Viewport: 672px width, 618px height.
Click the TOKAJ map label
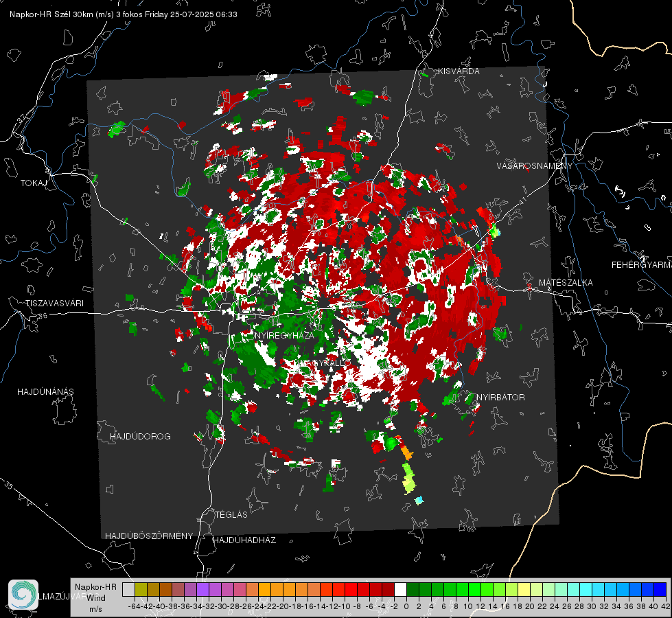pos(34,183)
